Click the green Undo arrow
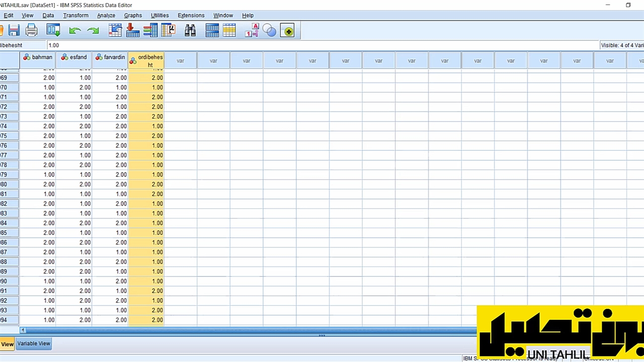The width and height of the screenshot is (644, 362). [x=75, y=31]
